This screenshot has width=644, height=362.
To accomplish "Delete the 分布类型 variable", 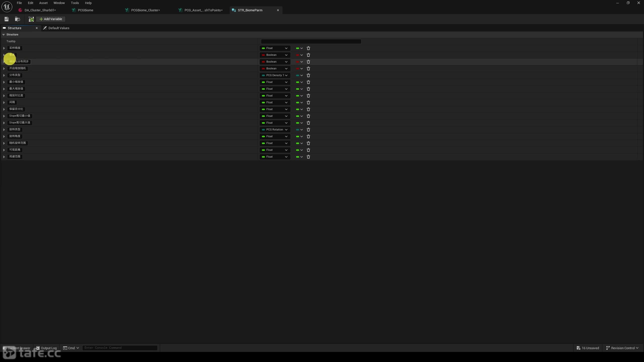I will pos(308,75).
